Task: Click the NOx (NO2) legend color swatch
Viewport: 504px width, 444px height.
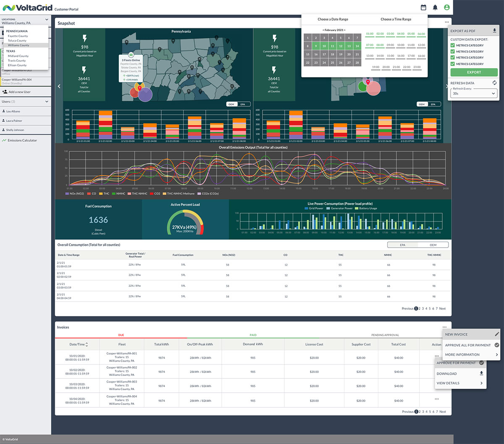Action: [x=67, y=194]
